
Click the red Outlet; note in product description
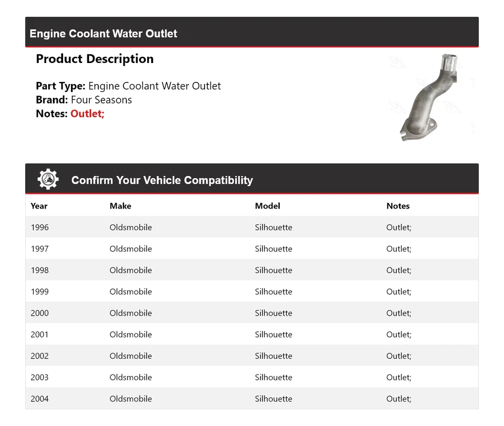(x=88, y=113)
